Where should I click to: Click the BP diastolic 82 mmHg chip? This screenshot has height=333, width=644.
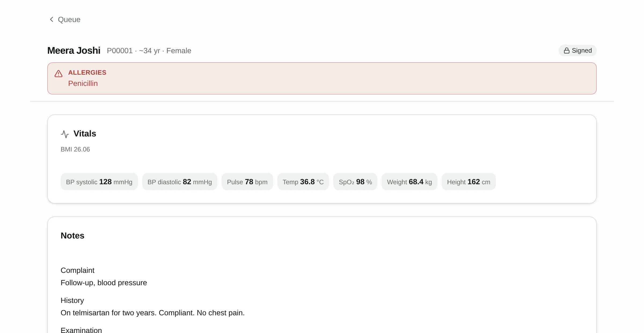click(x=180, y=182)
